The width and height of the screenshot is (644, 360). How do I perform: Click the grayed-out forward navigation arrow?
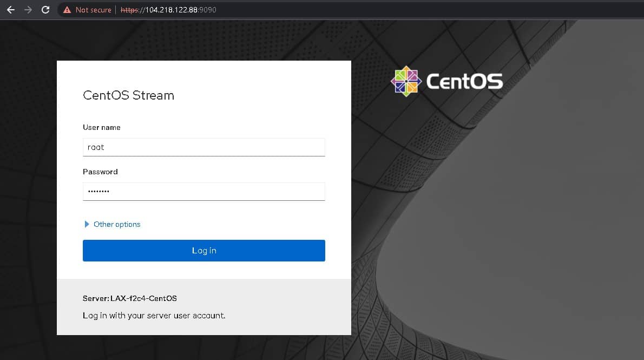[28, 9]
